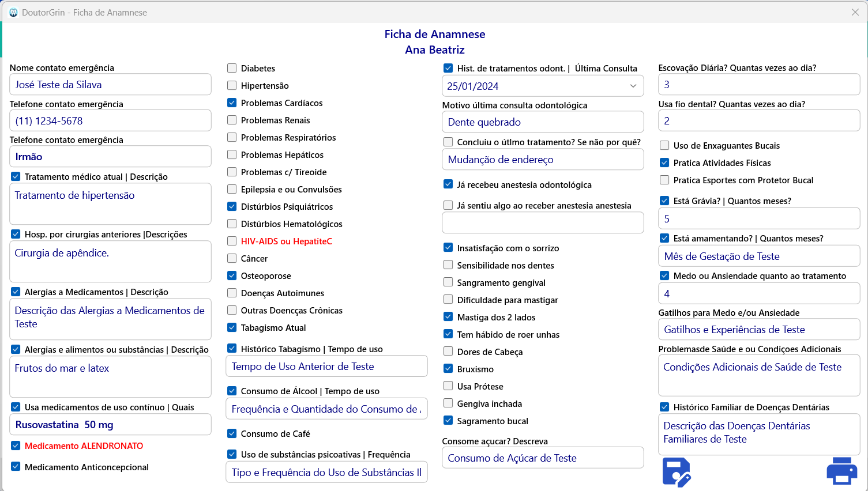Check Sensibilidade nos dentes

pyautogui.click(x=448, y=265)
